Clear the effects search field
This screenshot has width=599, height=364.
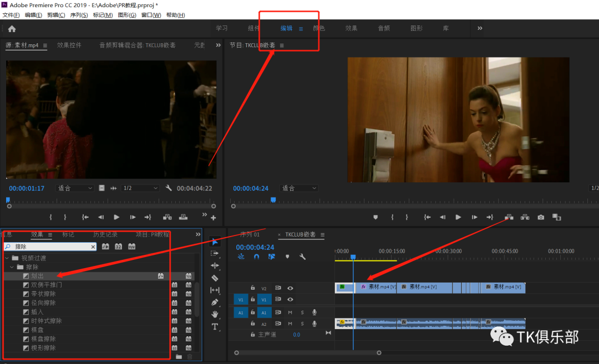tap(93, 247)
